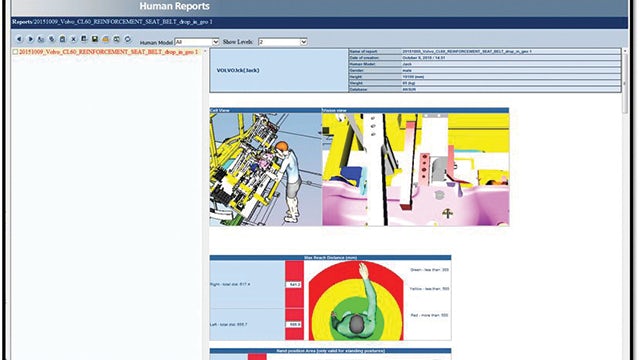Click the Vision view thumbnail image

point(416,169)
